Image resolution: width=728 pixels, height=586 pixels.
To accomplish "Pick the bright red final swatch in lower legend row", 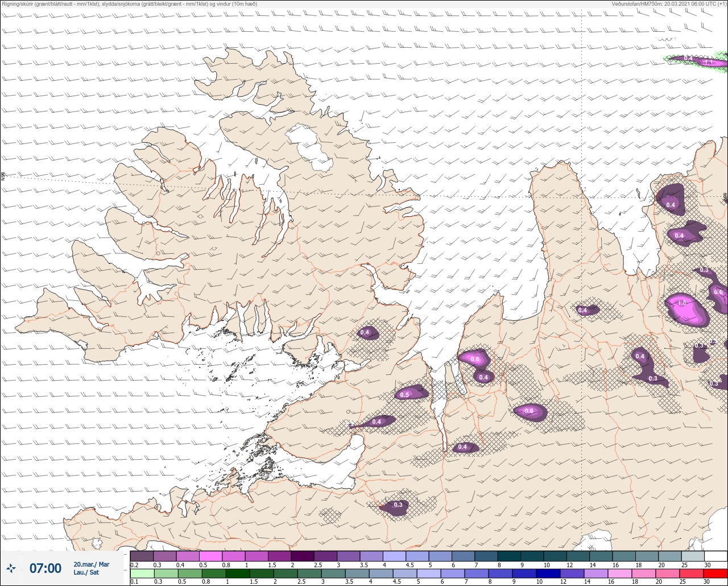I will click(x=715, y=573).
